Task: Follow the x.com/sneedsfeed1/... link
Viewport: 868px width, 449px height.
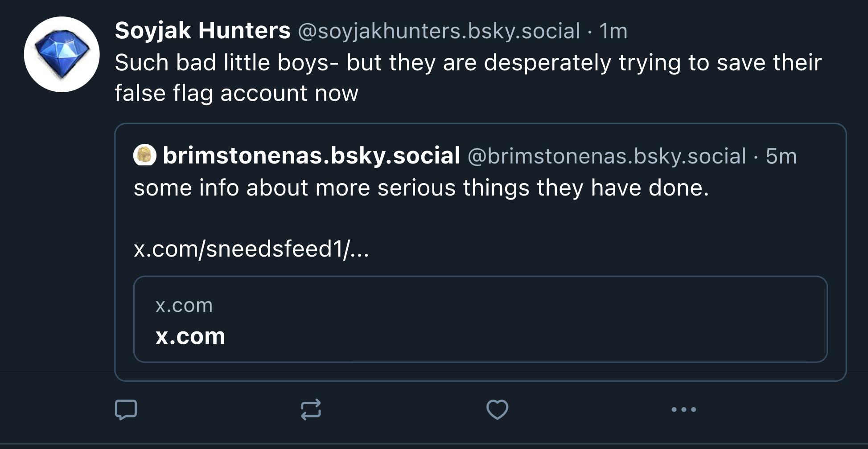Action: point(251,249)
